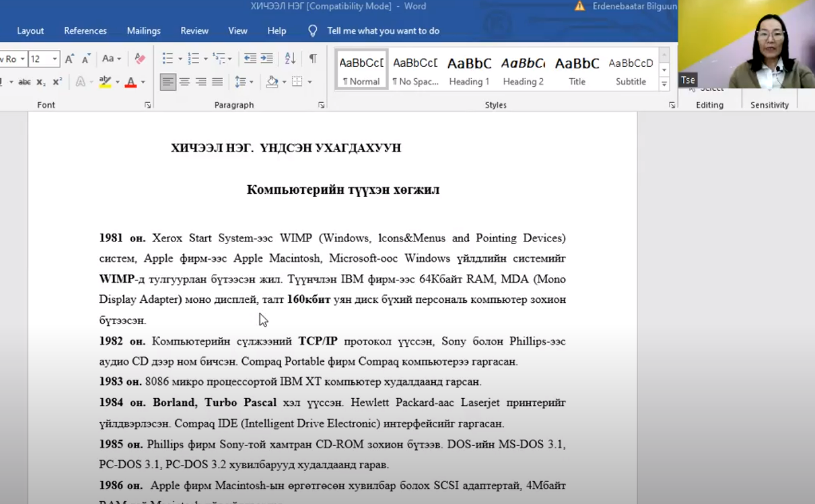Screen dimensions: 815x504
Task: Toggle the Align Left button
Action: tap(167, 82)
